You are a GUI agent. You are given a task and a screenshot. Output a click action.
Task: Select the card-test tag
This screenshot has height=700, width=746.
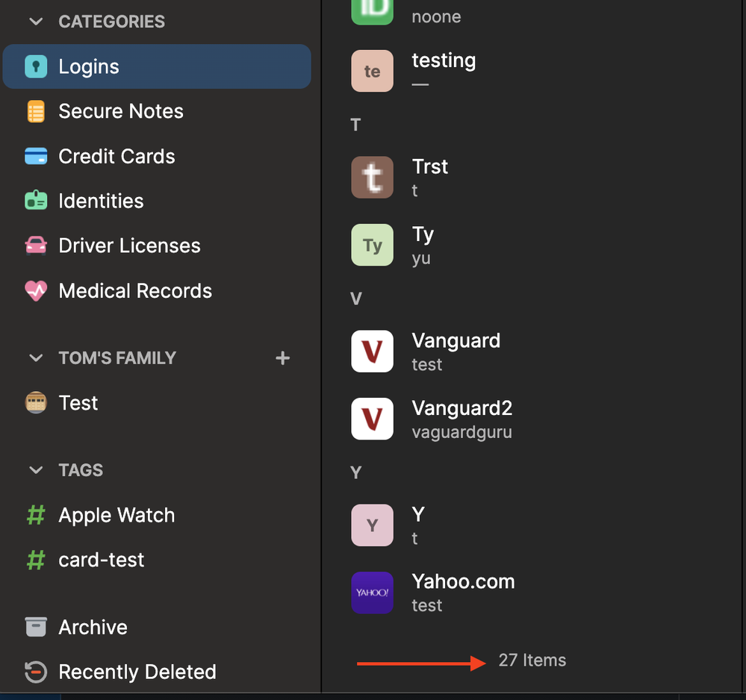(102, 560)
